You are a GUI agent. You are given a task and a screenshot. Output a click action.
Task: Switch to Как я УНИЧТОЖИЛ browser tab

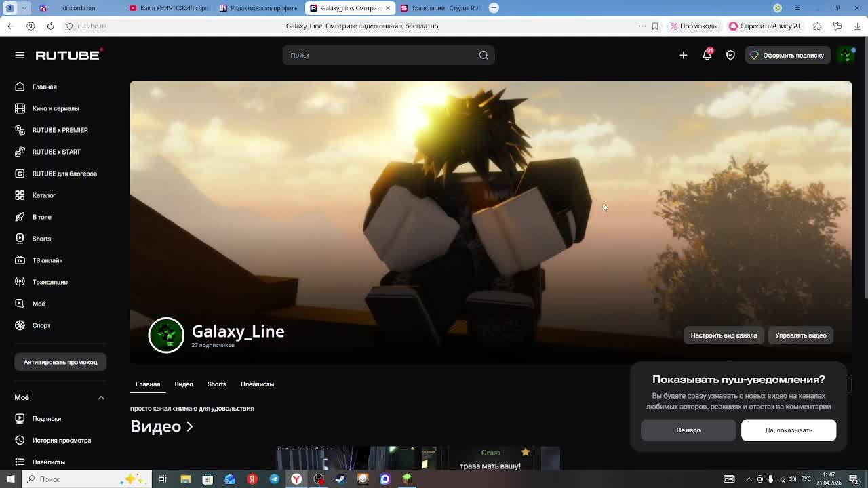[x=170, y=8]
